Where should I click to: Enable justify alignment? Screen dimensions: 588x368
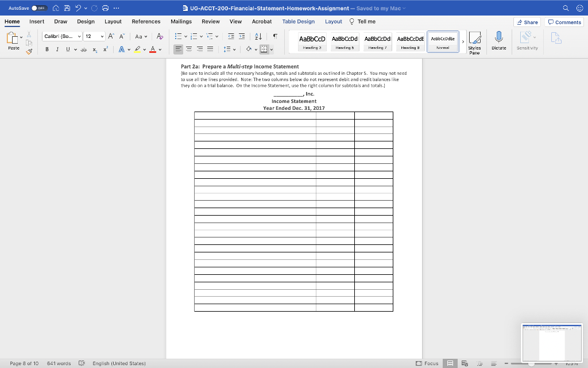(210, 49)
